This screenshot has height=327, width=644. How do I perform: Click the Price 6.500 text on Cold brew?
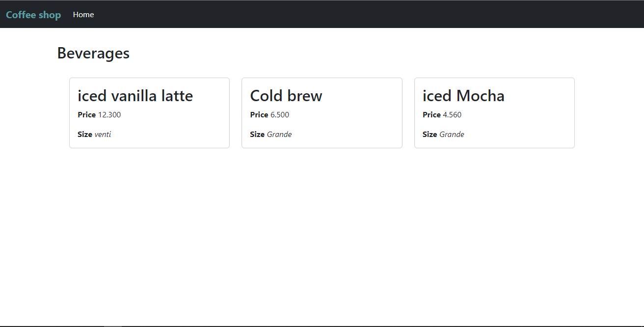coord(269,114)
